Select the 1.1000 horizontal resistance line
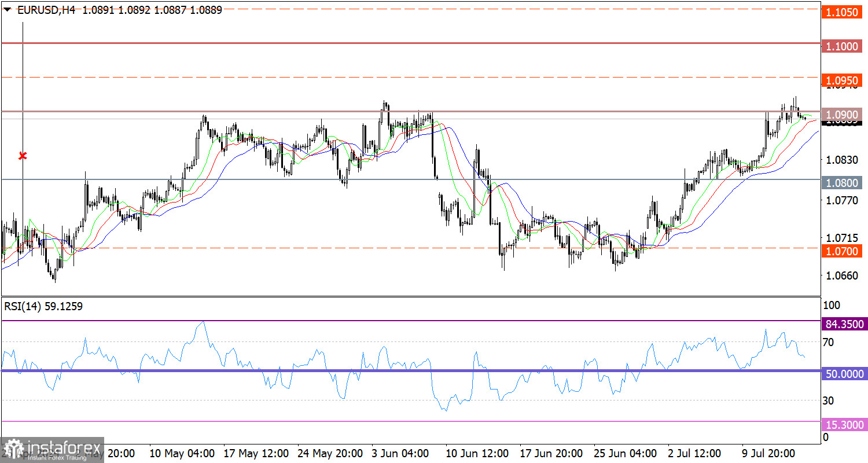868x463 pixels. 411,43
